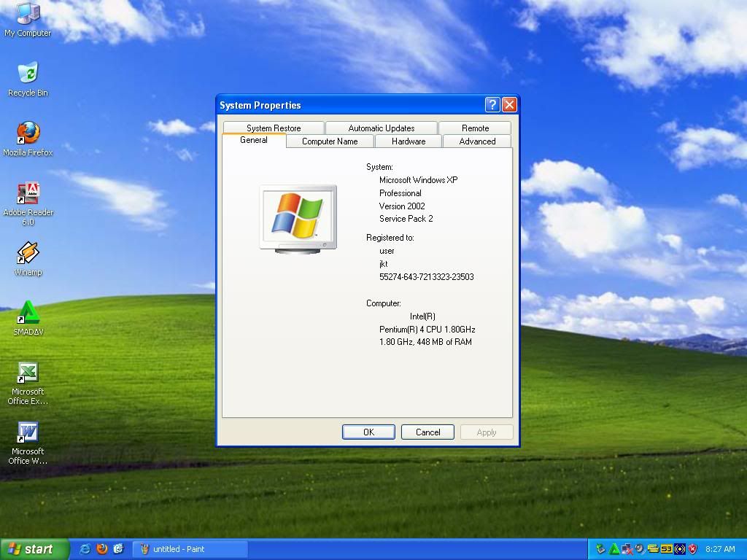Click the S3 display tray icon
The image size is (747, 560).
point(667,549)
